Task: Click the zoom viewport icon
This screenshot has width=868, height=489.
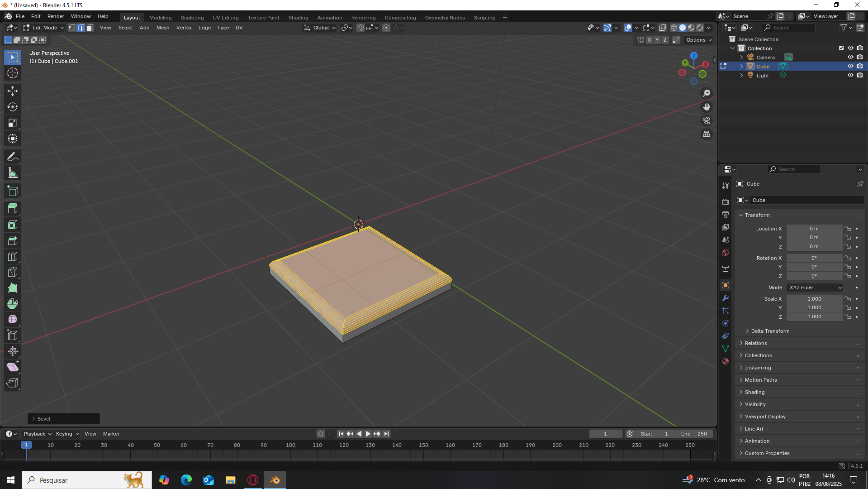Action: (707, 93)
